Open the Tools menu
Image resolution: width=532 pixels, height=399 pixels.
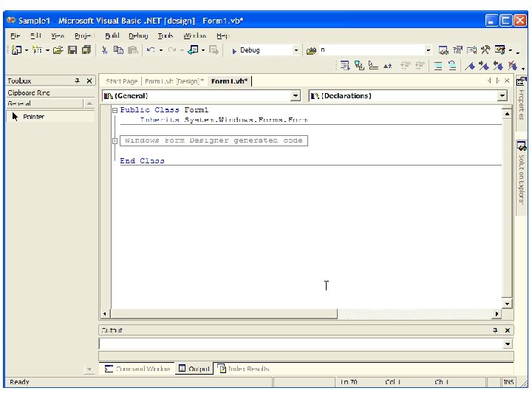(166, 35)
